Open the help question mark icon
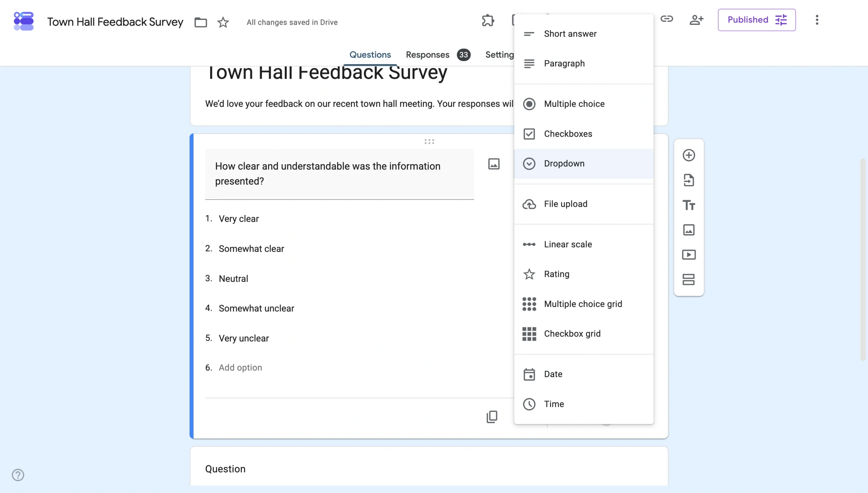The image size is (868, 493). (x=18, y=475)
